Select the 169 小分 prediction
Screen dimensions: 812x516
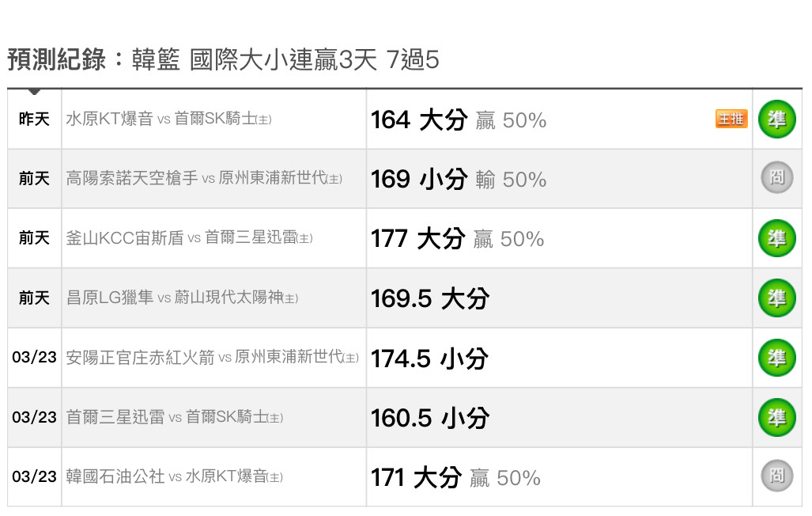[419, 180]
